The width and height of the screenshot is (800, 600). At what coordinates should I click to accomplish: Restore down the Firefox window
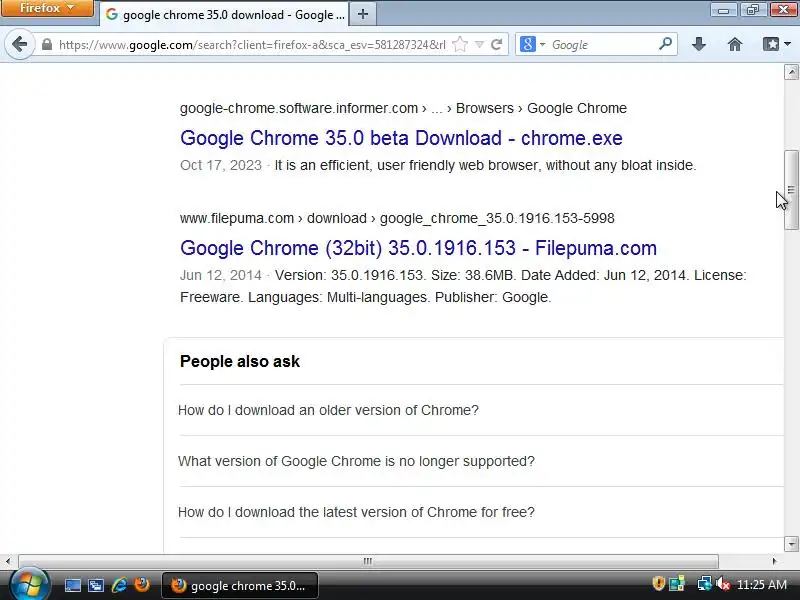753,9
